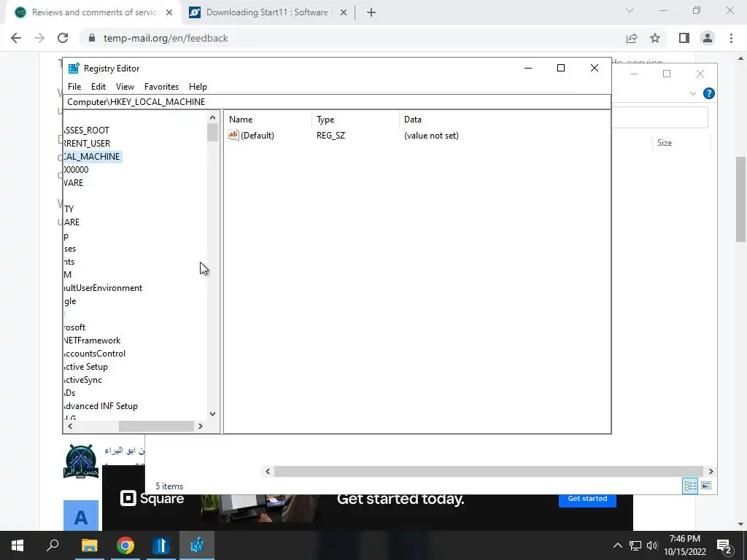Select the rosoft key in tree

click(x=75, y=327)
